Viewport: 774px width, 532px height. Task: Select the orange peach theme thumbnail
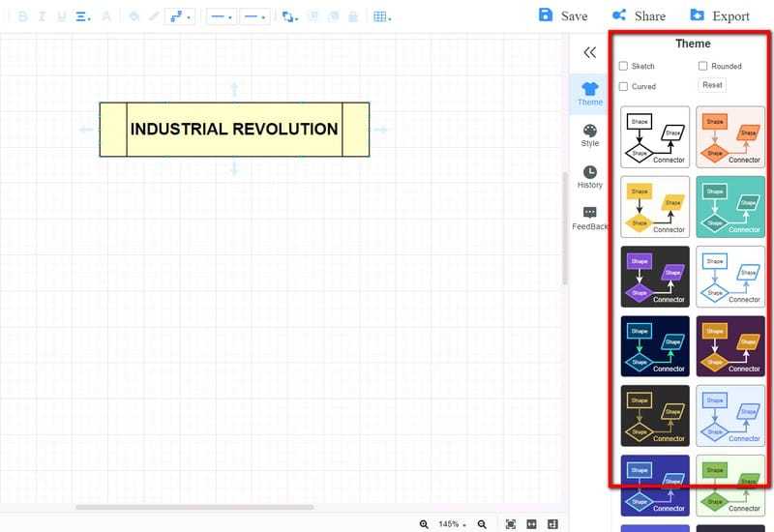click(x=730, y=137)
